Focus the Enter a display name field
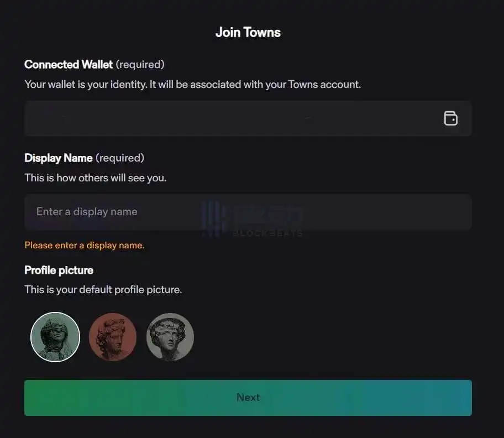The width and height of the screenshot is (504, 438). pos(166,212)
